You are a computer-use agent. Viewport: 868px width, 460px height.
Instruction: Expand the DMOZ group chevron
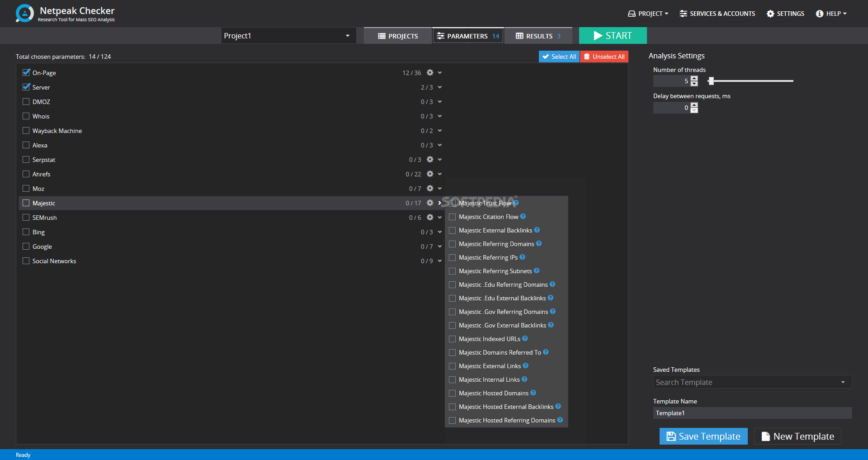(439, 101)
